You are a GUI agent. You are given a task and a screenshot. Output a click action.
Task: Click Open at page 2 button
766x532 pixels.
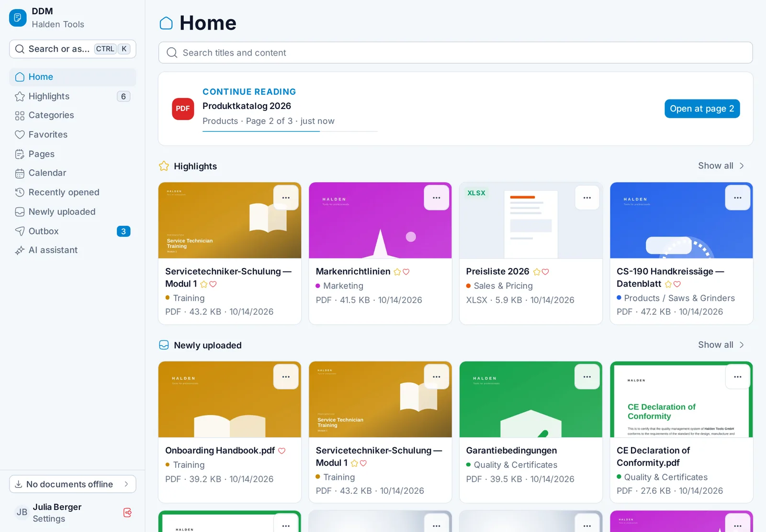pos(702,109)
